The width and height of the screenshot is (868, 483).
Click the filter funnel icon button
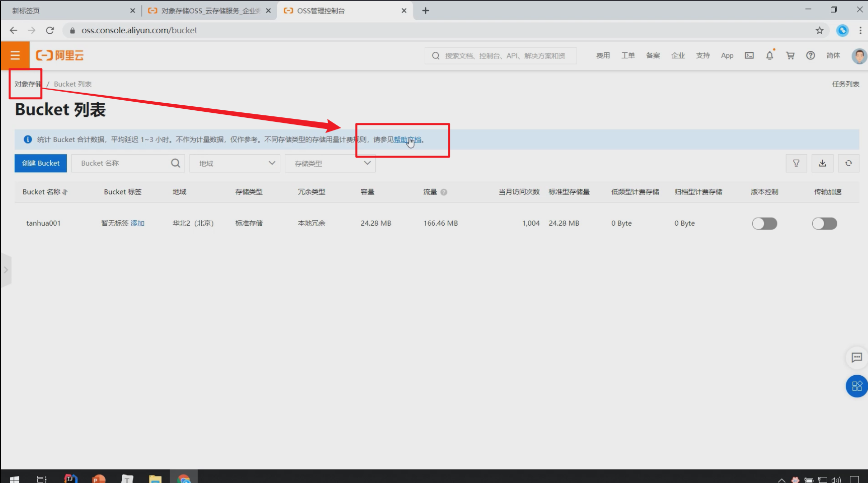796,163
